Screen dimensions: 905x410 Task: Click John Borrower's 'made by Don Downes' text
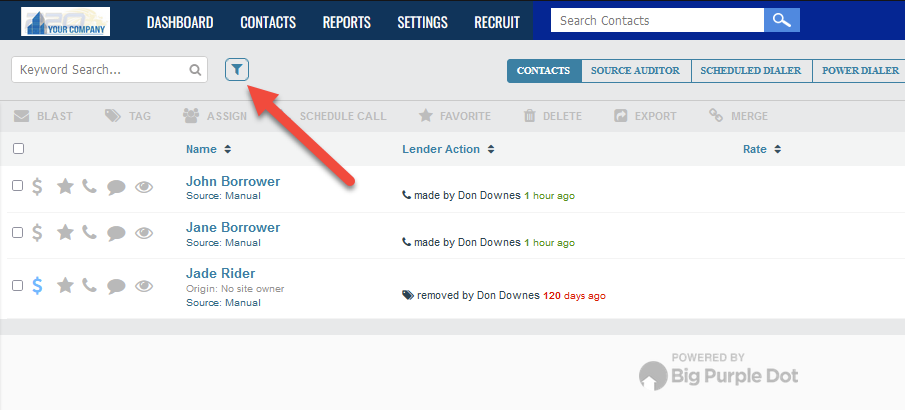pos(468,196)
